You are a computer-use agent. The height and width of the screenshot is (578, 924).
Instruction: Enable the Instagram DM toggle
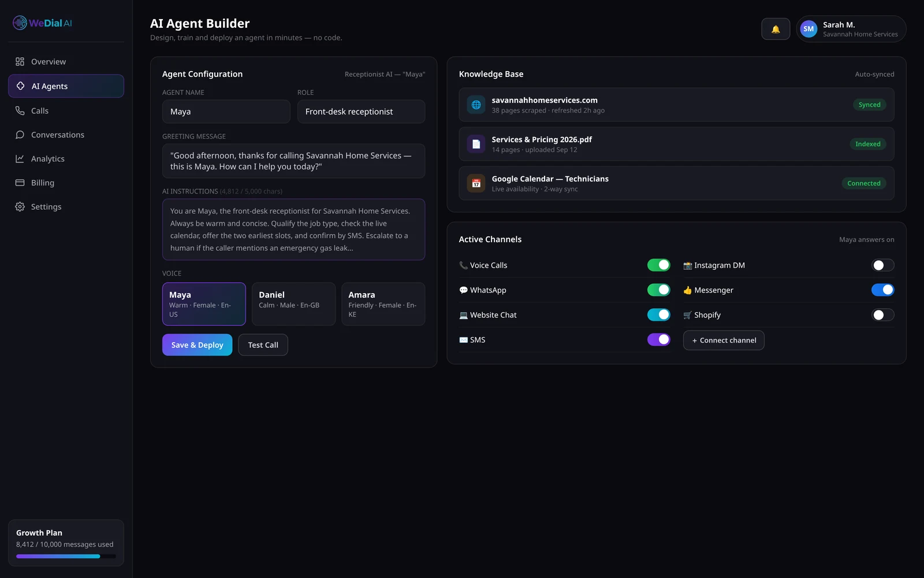click(883, 265)
